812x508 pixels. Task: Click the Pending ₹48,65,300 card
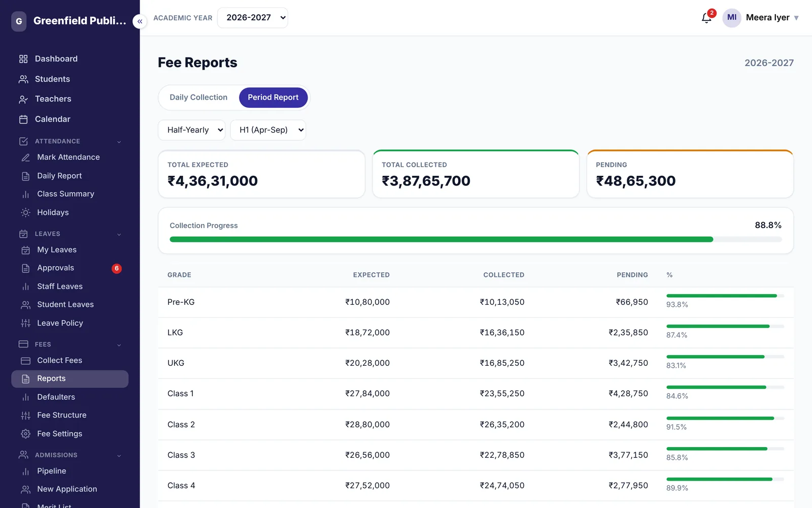coord(690,174)
